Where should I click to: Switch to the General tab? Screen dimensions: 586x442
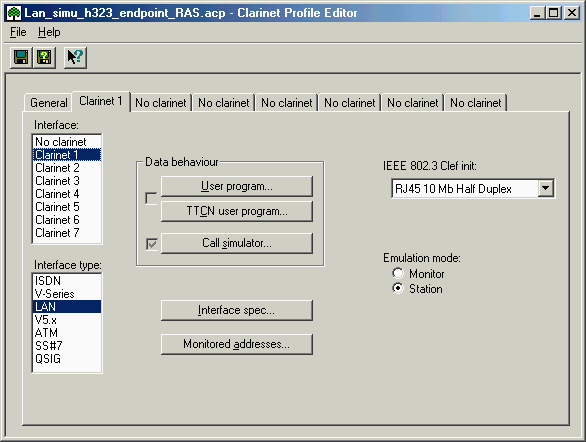(49, 102)
